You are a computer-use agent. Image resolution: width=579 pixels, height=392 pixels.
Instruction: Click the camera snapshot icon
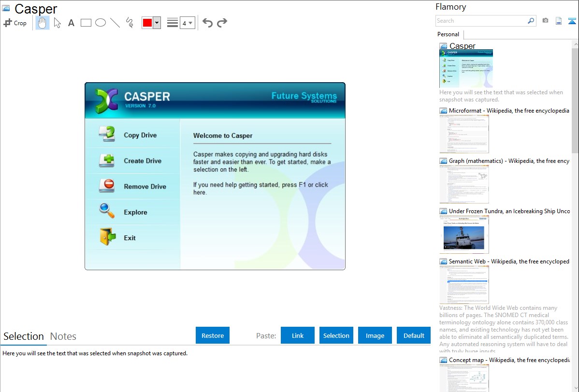(x=545, y=21)
